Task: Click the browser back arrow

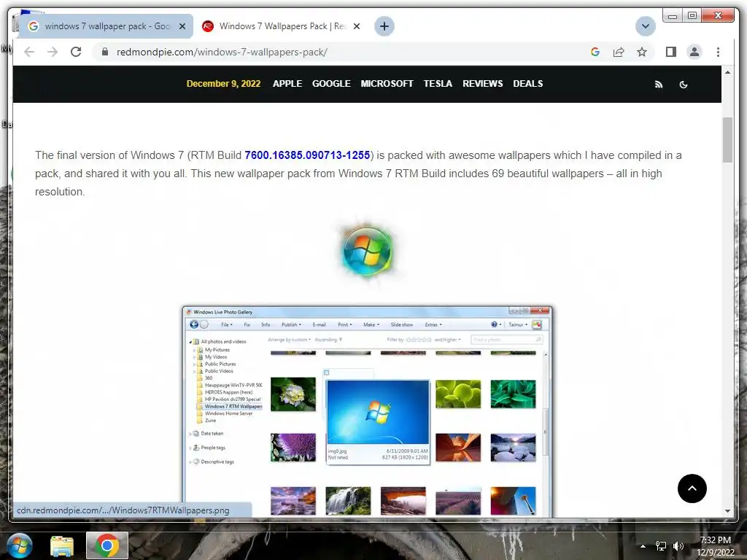Action: (x=29, y=52)
